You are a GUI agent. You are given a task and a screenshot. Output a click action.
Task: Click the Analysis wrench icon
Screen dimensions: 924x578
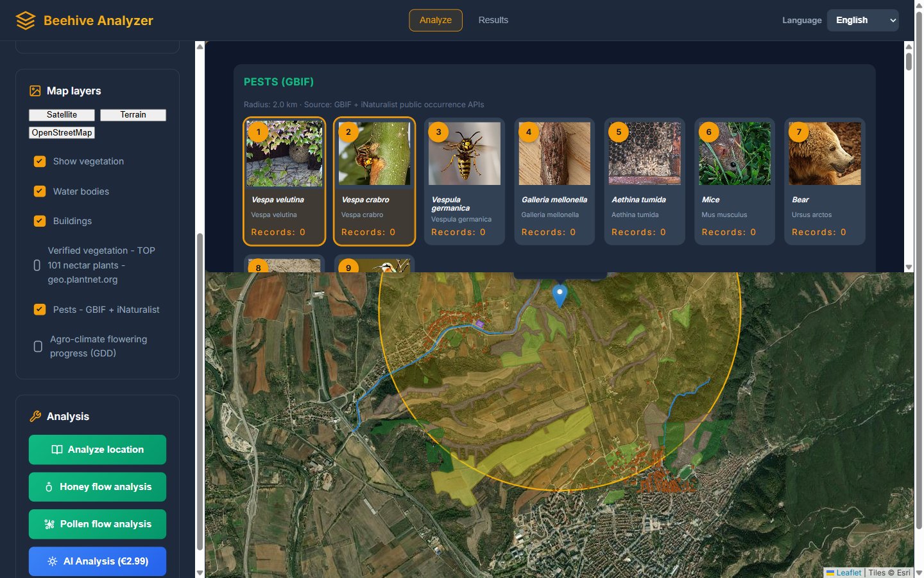35,417
